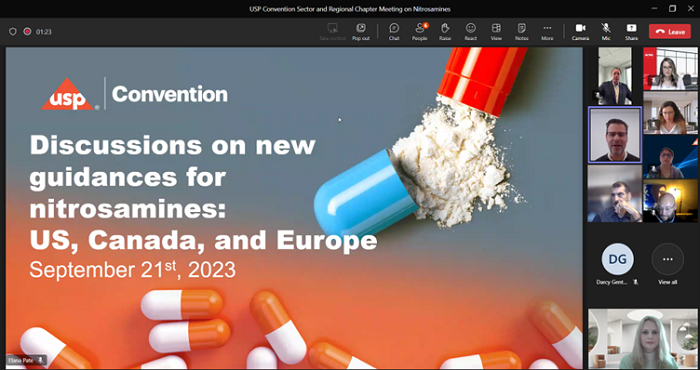
Task: Select the DG participant avatar
Action: (x=617, y=259)
